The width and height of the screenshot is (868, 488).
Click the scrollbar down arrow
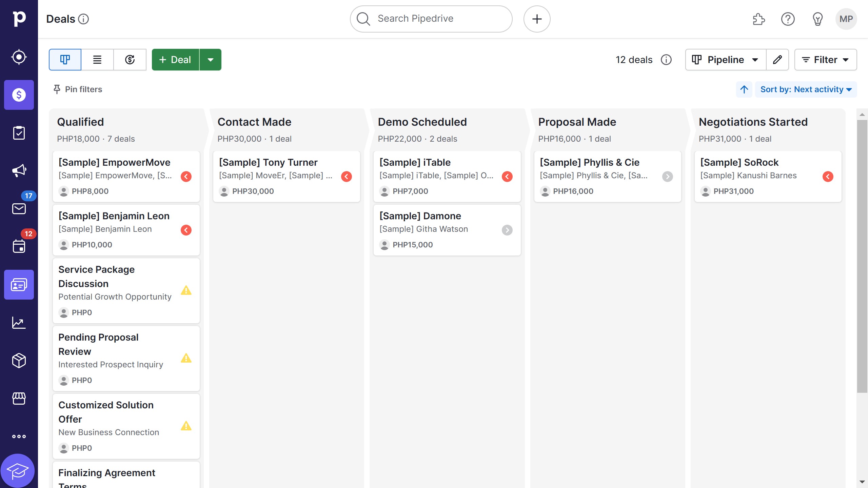point(862,482)
